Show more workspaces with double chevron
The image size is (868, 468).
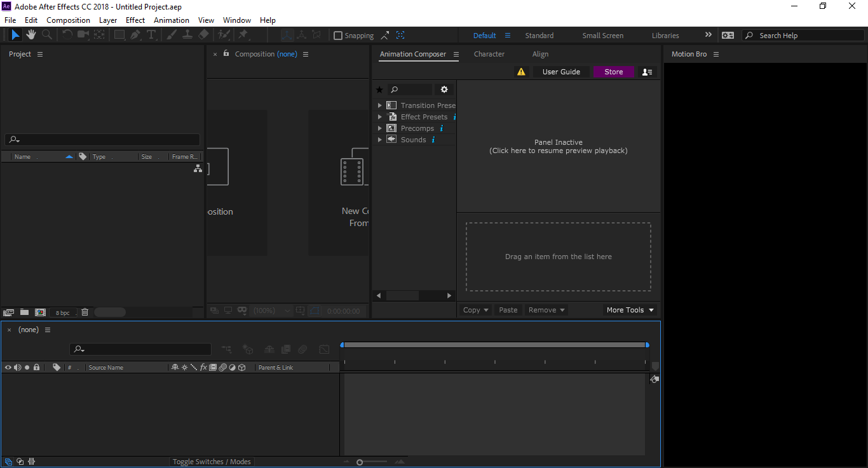[x=709, y=35]
